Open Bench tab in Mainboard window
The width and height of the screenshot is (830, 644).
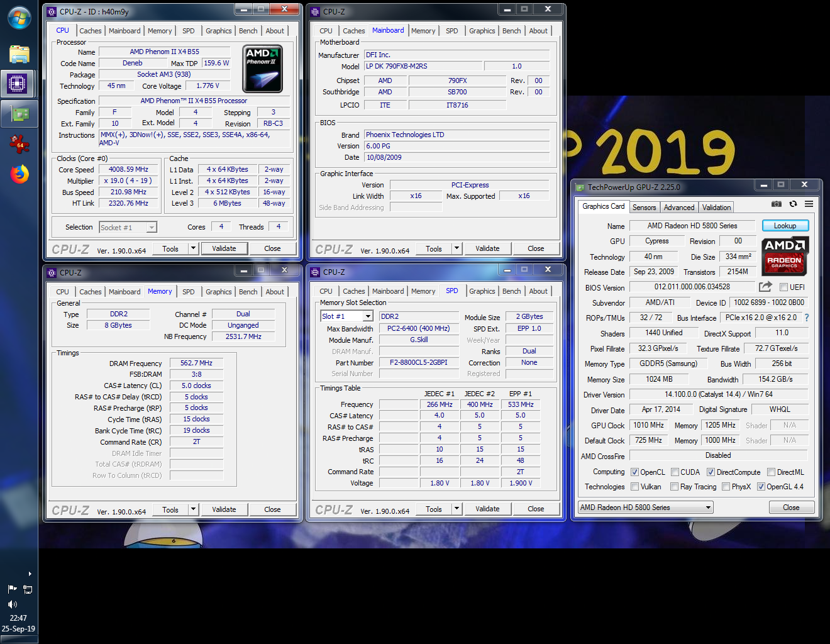511,31
